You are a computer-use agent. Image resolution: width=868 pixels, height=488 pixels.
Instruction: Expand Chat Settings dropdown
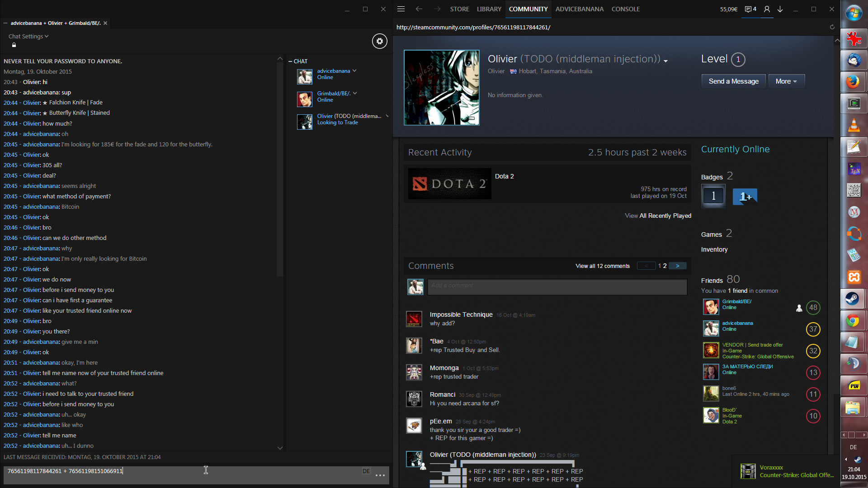click(28, 37)
